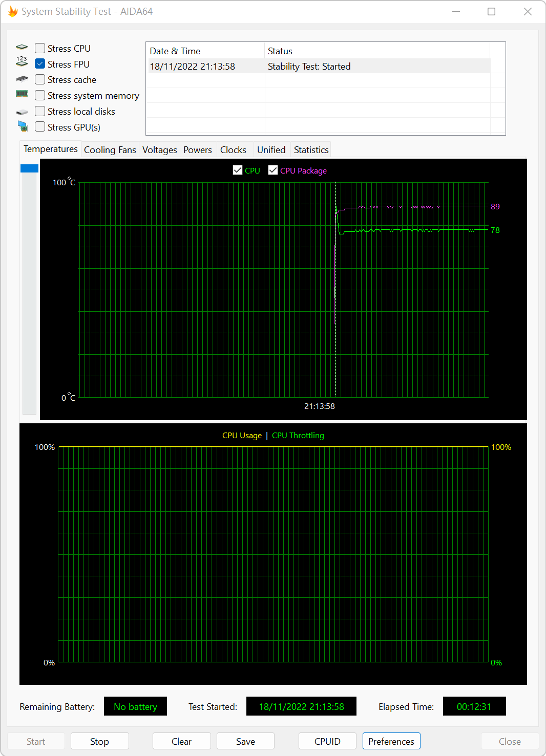Click the CPU Throttling legend label
546x756 pixels.
[x=298, y=435]
